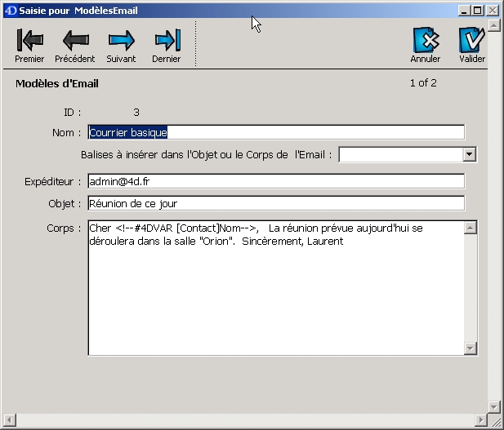Jump to last record with Dernier

pyautogui.click(x=167, y=41)
